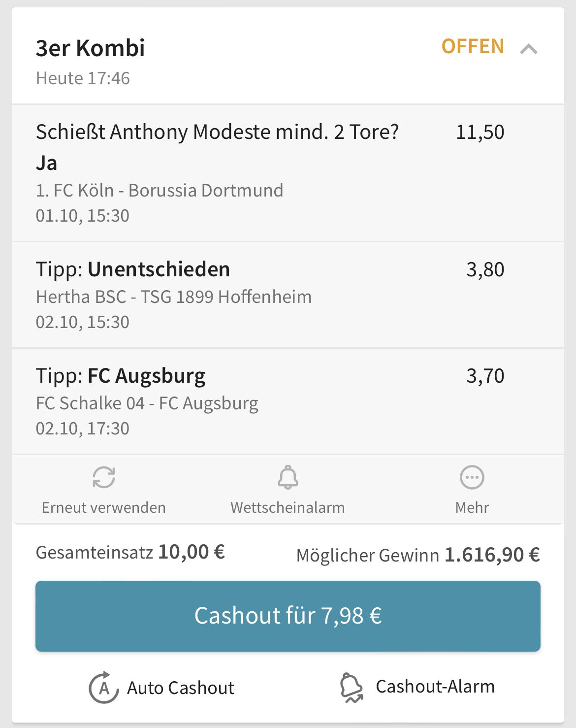Select the Auto Cashout label
The height and width of the screenshot is (728, 576).
(181, 688)
